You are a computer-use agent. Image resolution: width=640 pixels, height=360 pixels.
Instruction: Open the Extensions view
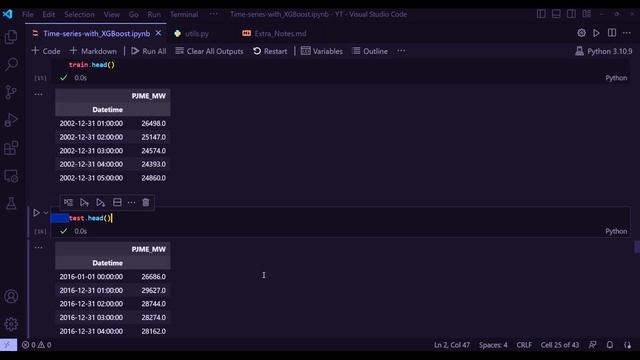point(11,148)
